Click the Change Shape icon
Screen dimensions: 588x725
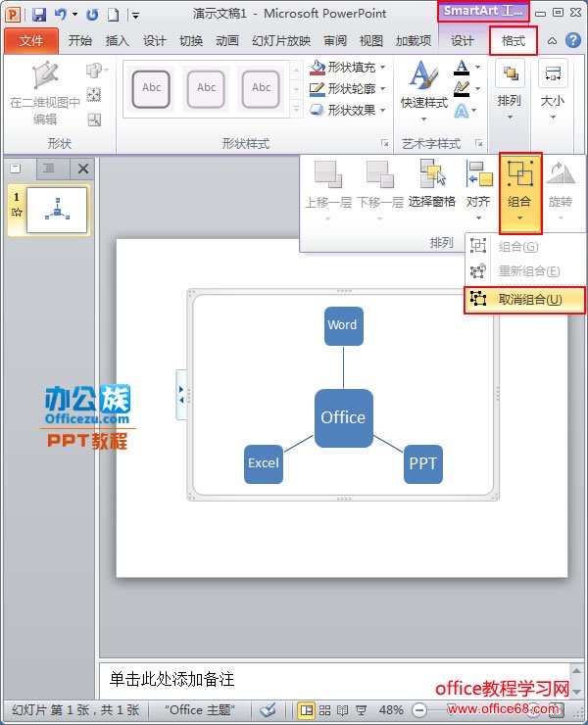coord(95,71)
